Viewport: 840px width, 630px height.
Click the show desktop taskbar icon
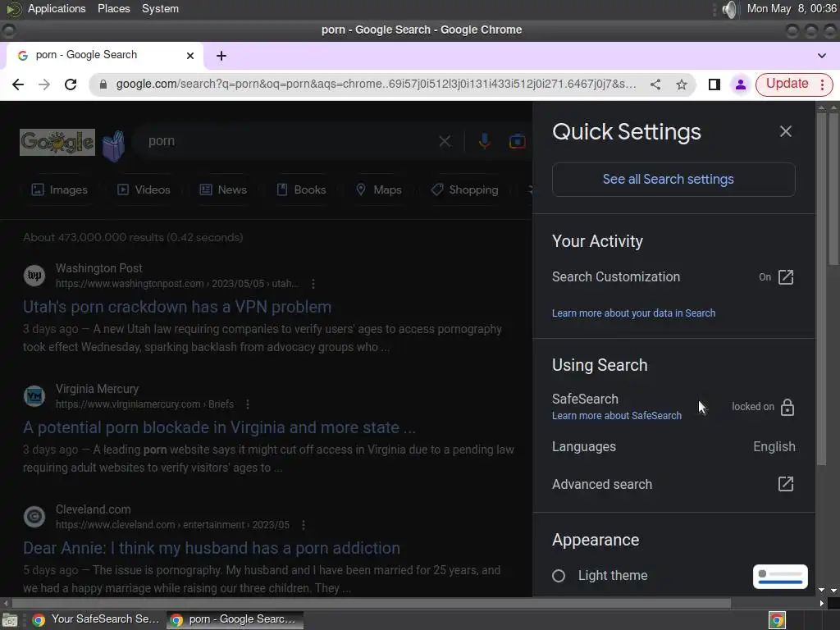10,620
